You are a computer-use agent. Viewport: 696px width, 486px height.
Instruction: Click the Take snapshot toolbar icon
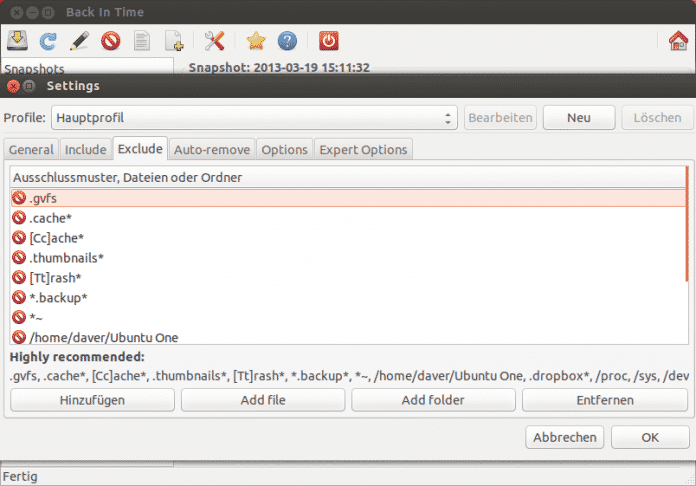point(17,41)
